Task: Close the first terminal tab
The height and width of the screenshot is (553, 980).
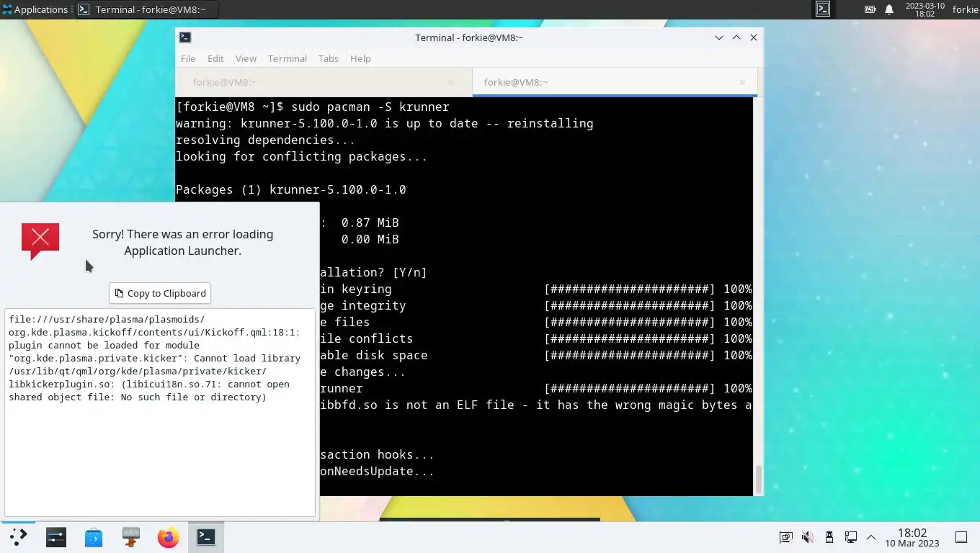Action: [x=451, y=82]
